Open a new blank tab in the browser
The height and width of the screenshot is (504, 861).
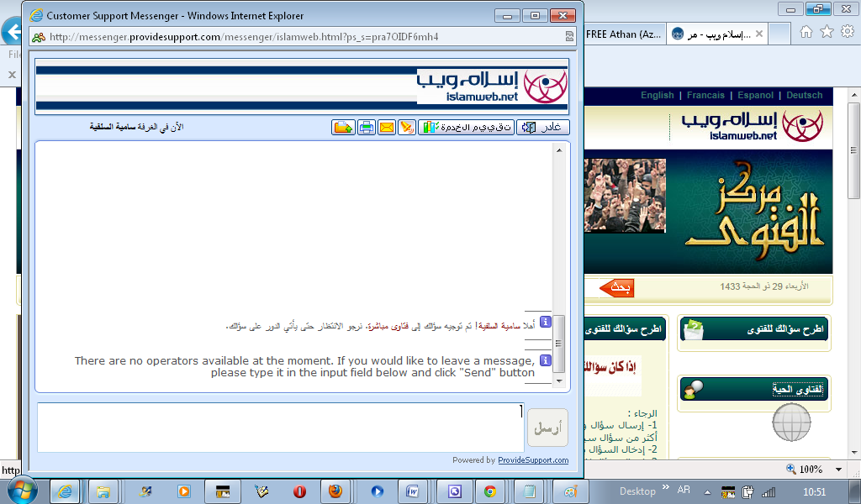pos(779,34)
